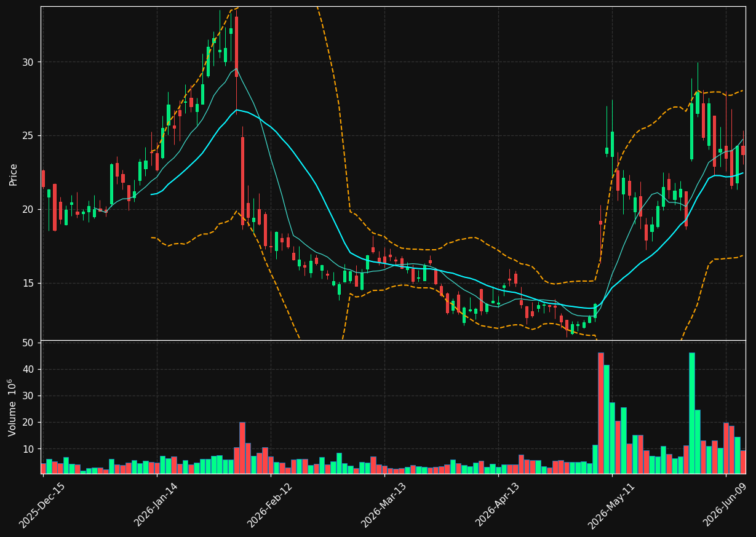Click the volume axis tick 20
The width and height of the screenshot is (756, 537).
[x=28, y=423]
